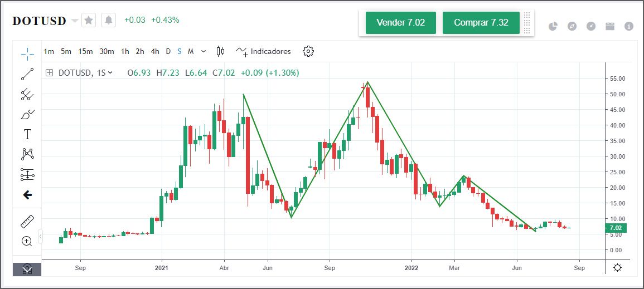Select the text annotation tool

pos(27,134)
